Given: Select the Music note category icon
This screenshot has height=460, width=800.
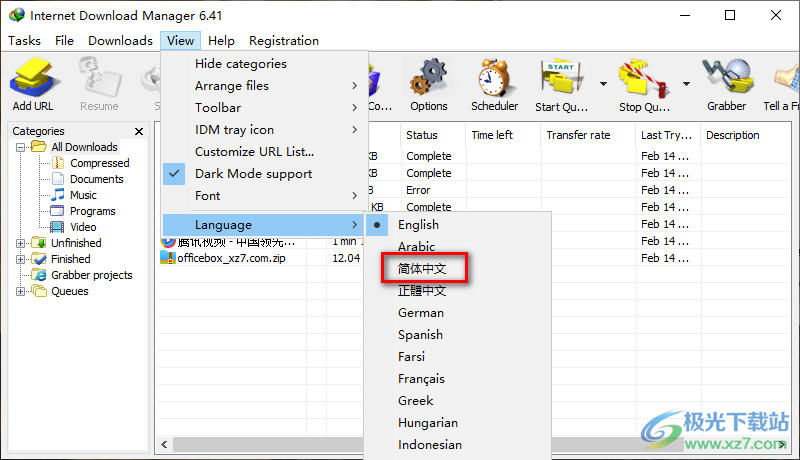Looking at the screenshot, I should (x=58, y=195).
